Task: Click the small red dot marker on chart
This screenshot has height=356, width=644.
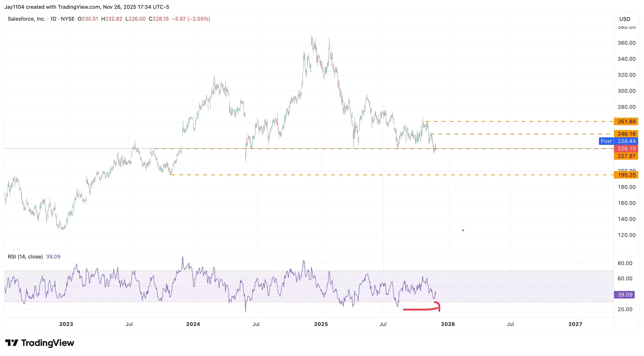Action: (x=463, y=230)
